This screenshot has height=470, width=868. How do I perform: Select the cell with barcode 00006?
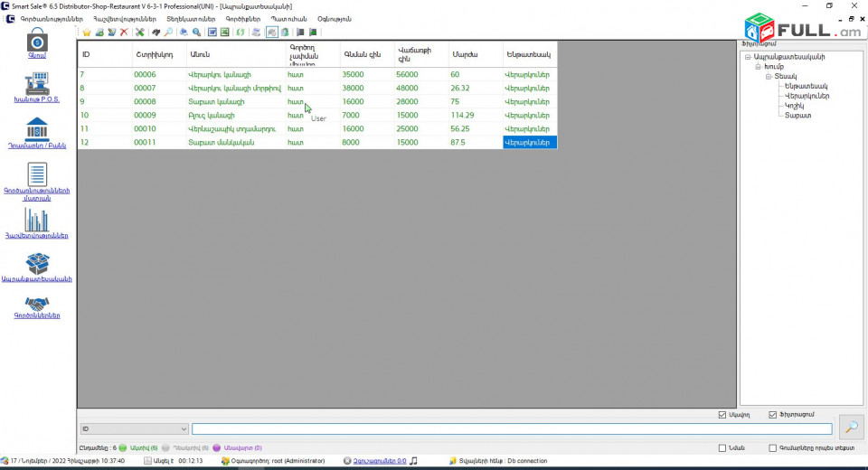click(x=158, y=74)
